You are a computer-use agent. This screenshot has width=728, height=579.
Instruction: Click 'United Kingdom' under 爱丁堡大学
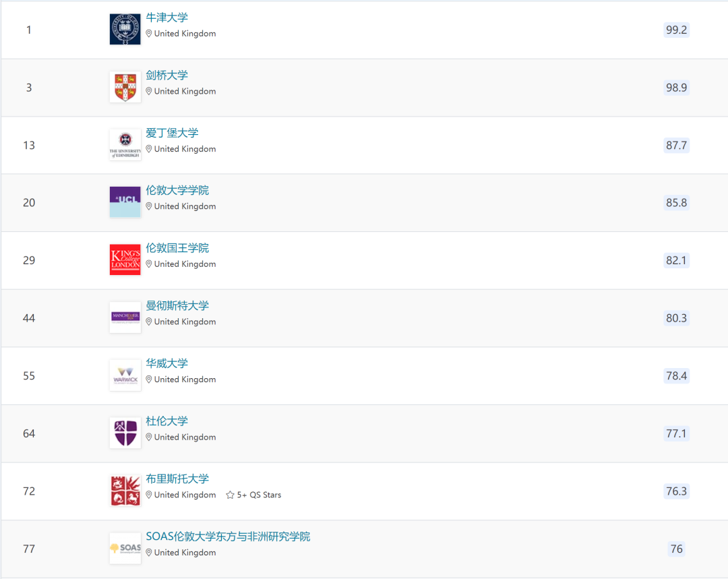click(185, 148)
